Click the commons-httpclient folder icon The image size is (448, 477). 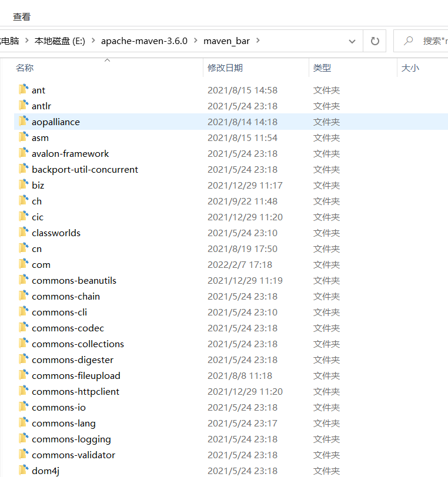click(x=24, y=391)
